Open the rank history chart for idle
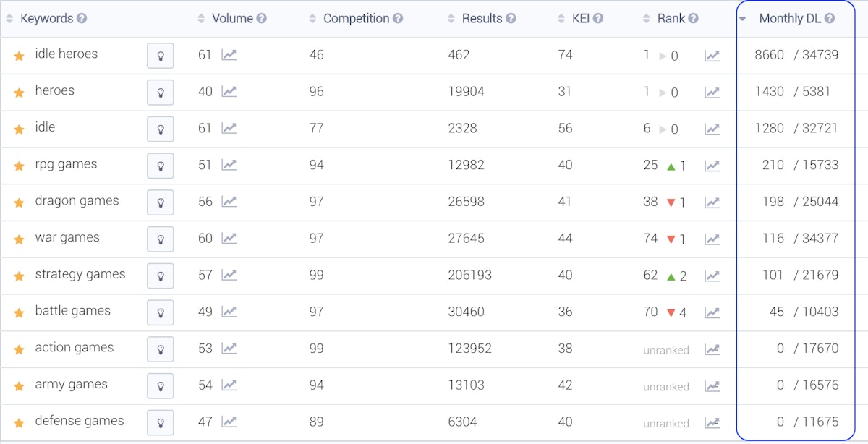The height and width of the screenshot is (444, 868). tap(712, 129)
